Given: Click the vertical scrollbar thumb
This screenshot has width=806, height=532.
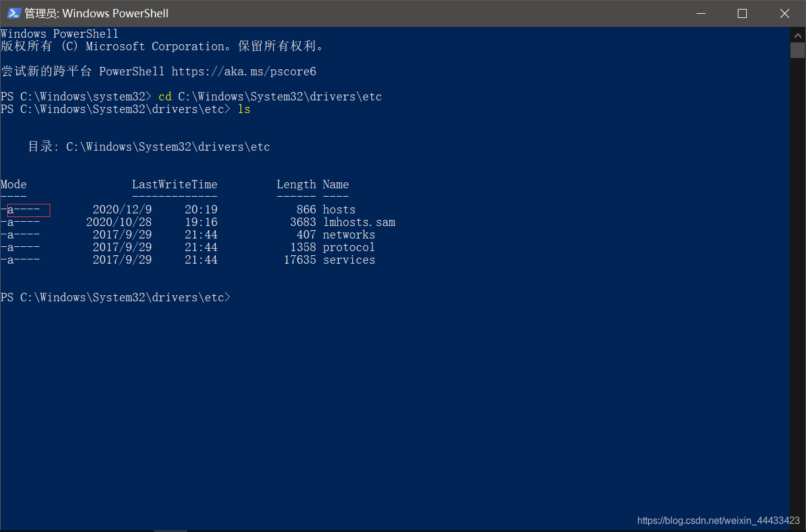Looking at the screenshot, I should coord(798,50).
